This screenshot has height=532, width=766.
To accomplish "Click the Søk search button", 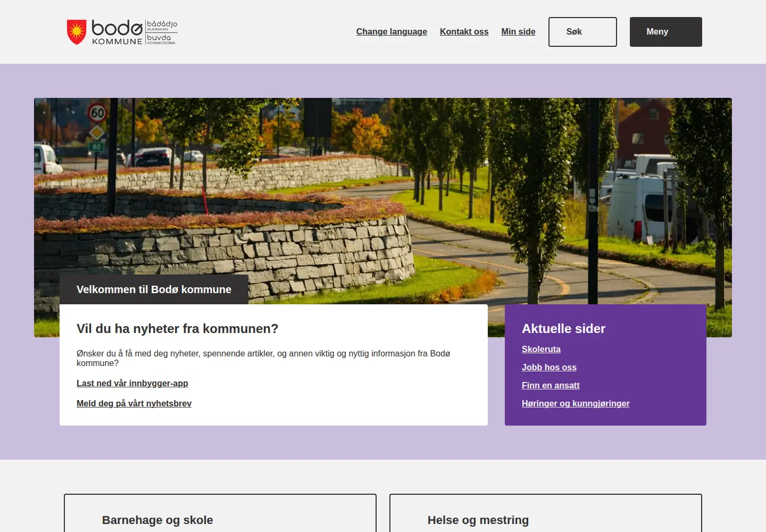I will [582, 32].
